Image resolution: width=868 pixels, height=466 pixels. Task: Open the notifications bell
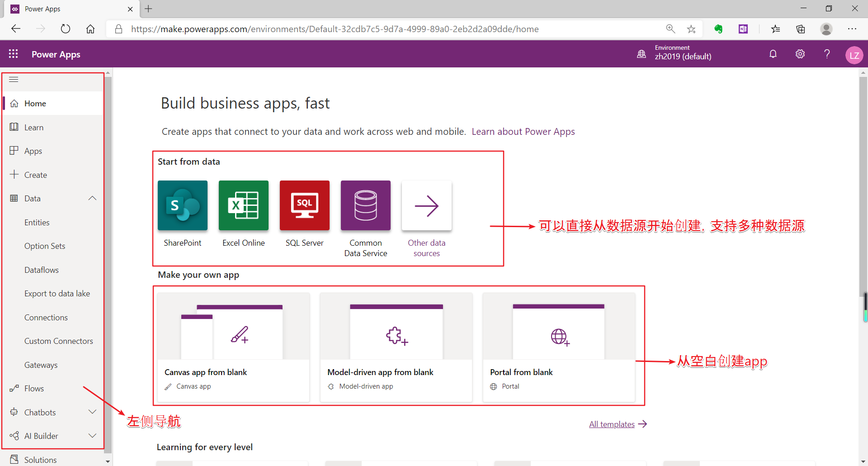pyautogui.click(x=773, y=54)
